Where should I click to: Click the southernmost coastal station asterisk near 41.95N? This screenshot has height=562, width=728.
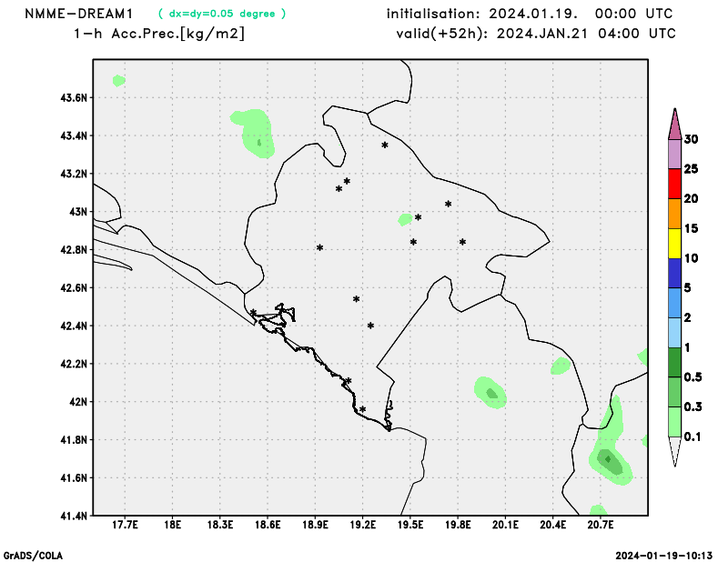(x=362, y=409)
